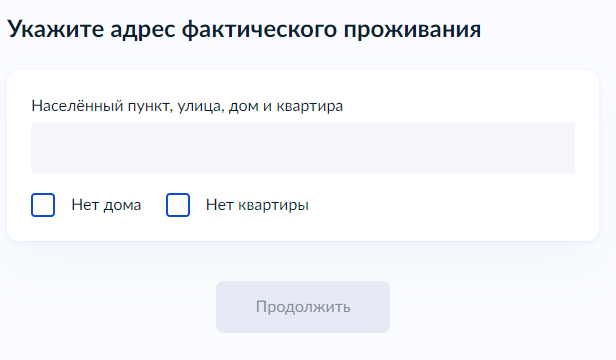Tick the "Нет квартиры" checkbox
The height and width of the screenshot is (360, 616).
(178, 205)
